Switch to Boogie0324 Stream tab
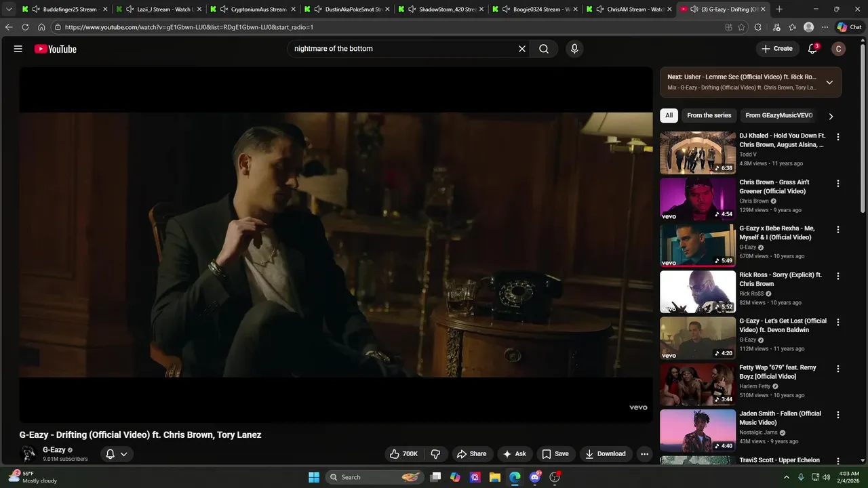The image size is (868, 488). [535, 9]
